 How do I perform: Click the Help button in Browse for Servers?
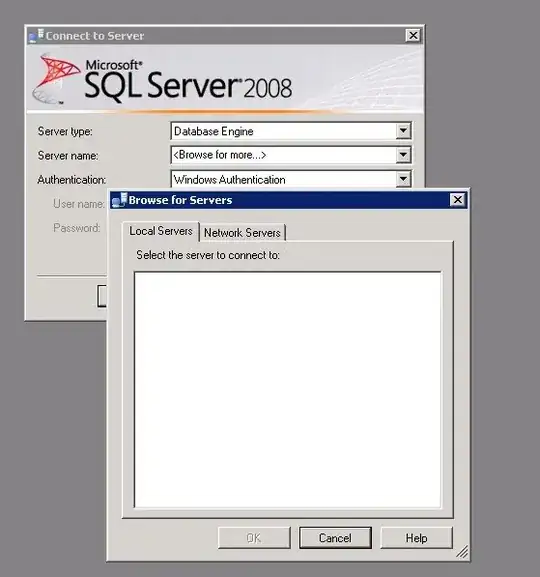coord(416,538)
